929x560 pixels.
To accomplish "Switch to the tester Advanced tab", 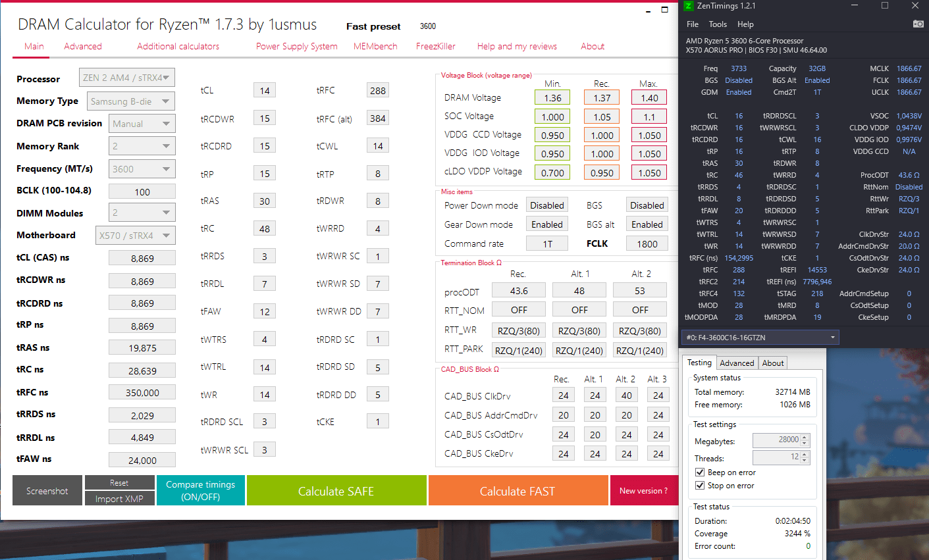I will point(737,363).
